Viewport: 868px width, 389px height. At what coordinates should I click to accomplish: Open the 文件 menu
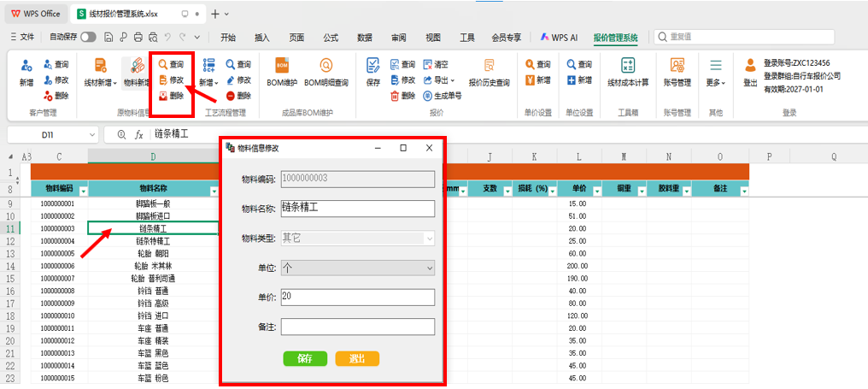(x=23, y=37)
